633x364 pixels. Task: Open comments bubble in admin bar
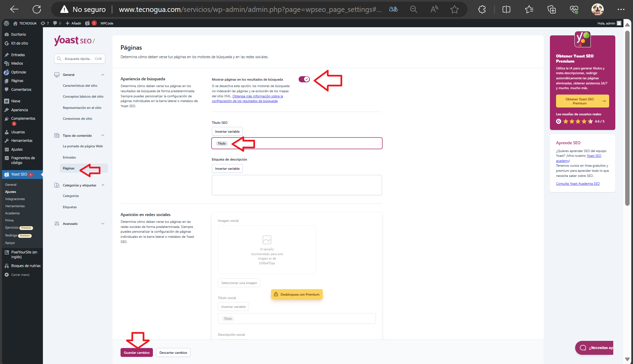coord(57,23)
